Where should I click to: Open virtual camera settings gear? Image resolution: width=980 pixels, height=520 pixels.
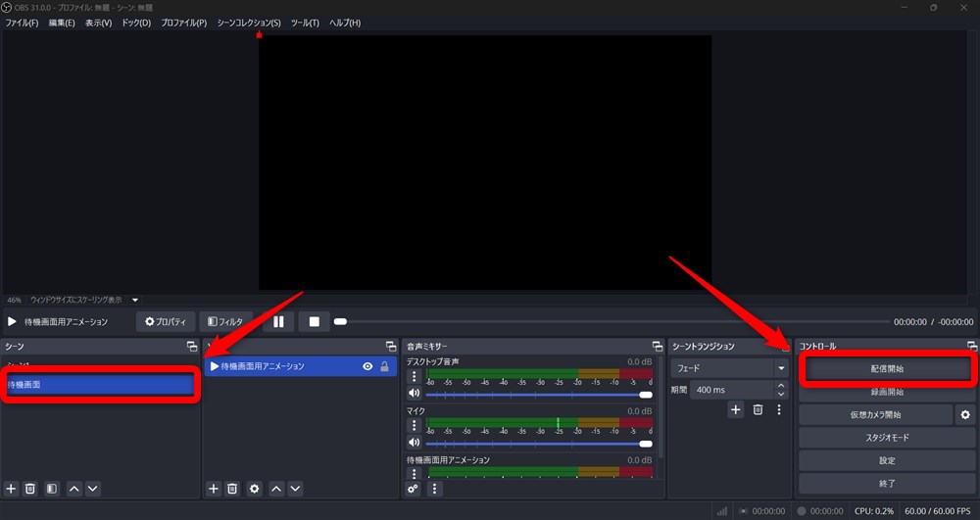(965, 414)
